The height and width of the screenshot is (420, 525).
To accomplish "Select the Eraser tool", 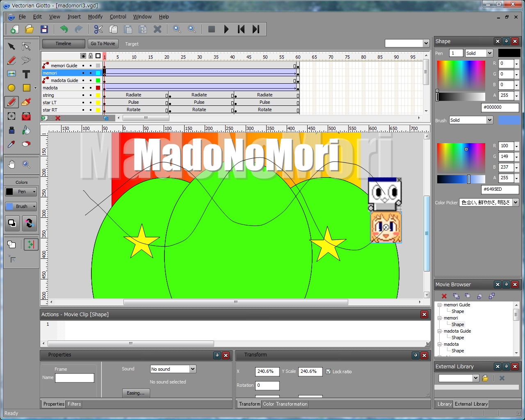I will [26, 144].
